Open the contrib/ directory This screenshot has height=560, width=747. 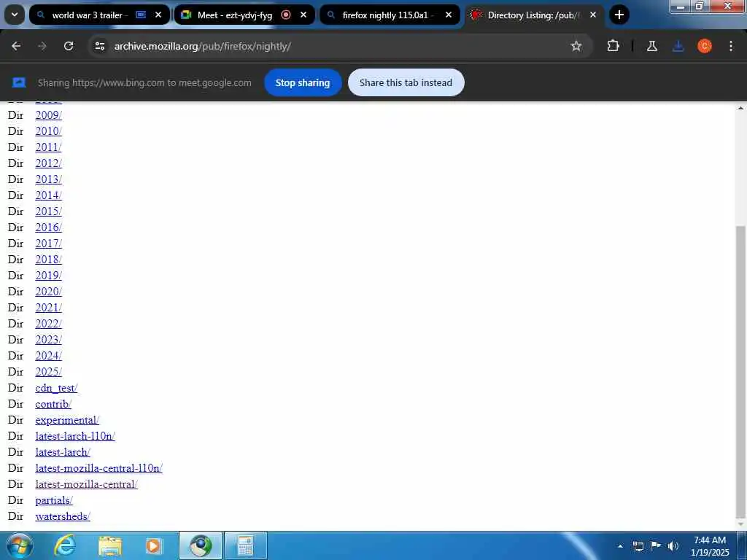pyautogui.click(x=53, y=404)
